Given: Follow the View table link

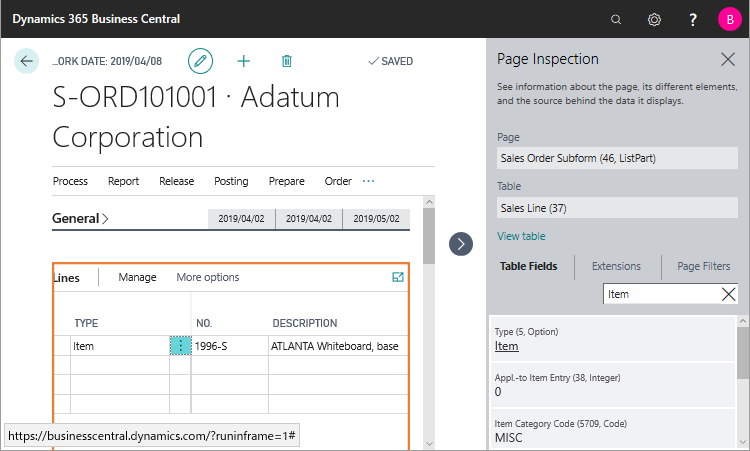Looking at the screenshot, I should pos(521,236).
